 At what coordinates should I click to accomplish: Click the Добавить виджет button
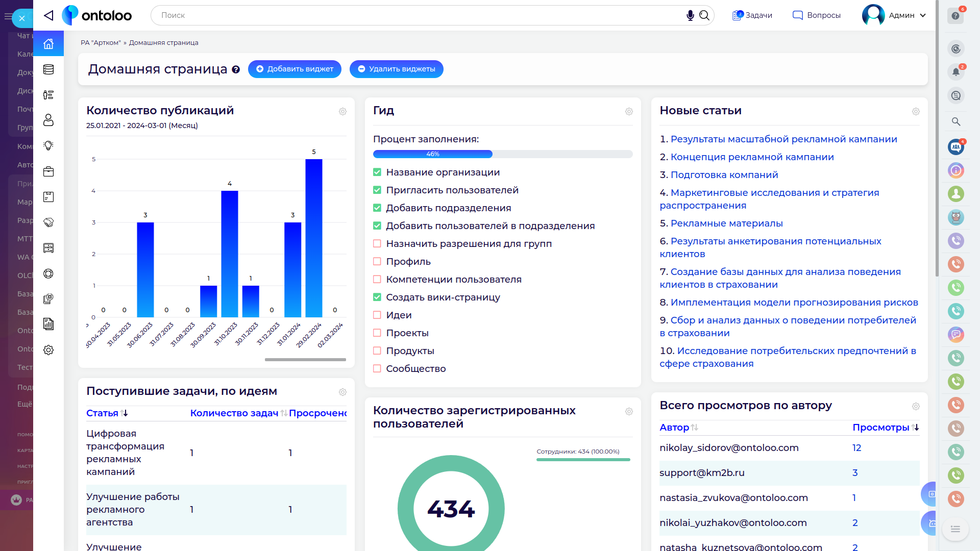click(x=295, y=69)
